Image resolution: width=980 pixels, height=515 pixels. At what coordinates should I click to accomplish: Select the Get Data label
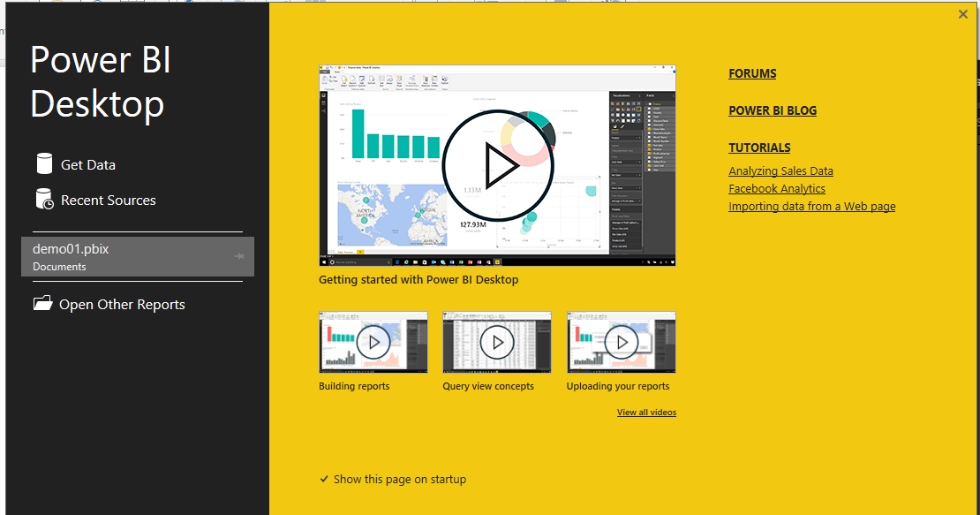tap(88, 165)
